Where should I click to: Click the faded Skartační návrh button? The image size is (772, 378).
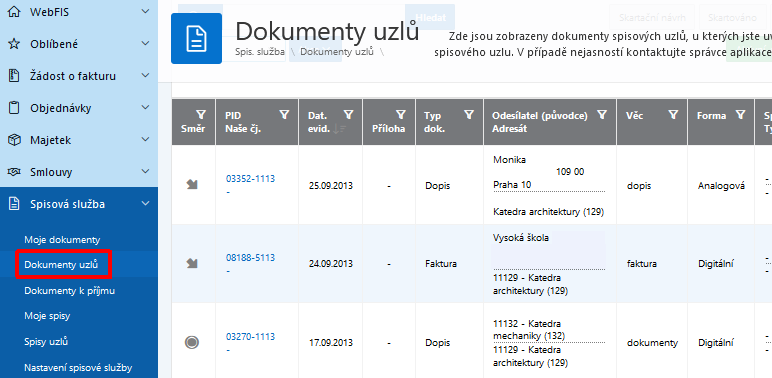pyautogui.click(x=652, y=17)
